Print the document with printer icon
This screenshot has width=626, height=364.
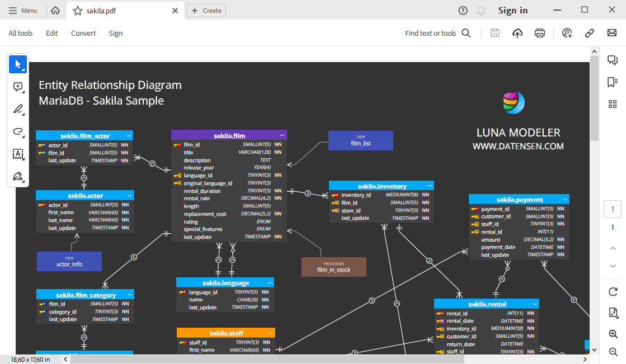540,33
